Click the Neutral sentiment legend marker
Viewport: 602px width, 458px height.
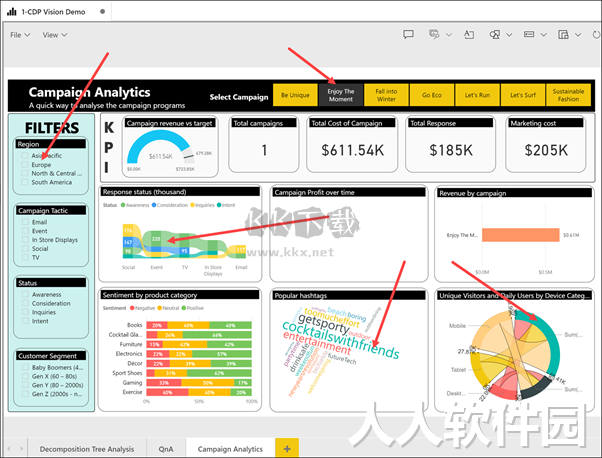(x=160, y=308)
